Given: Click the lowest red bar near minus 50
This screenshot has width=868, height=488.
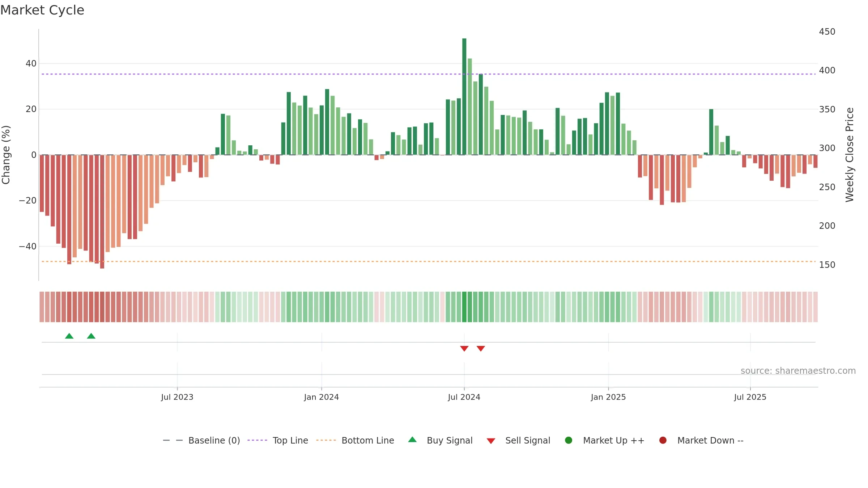Looking at the screenshot, I should [x=102, y=211].
